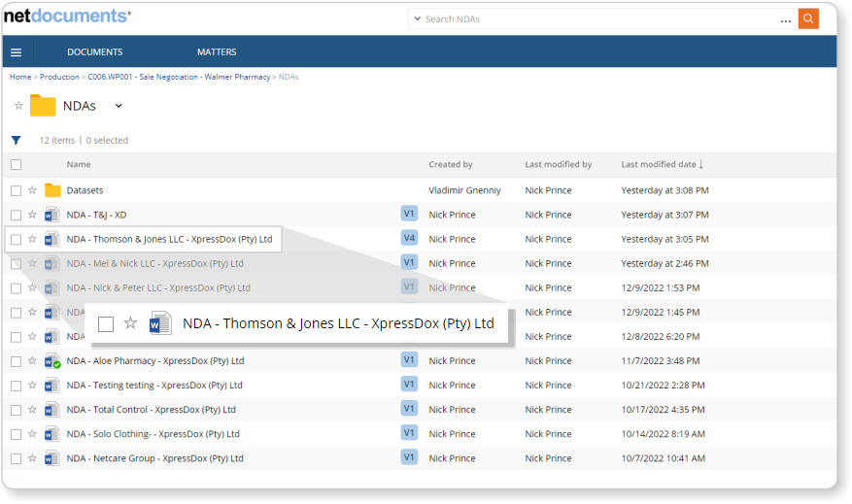Open the Datasets folder icon

pos(52,190)
